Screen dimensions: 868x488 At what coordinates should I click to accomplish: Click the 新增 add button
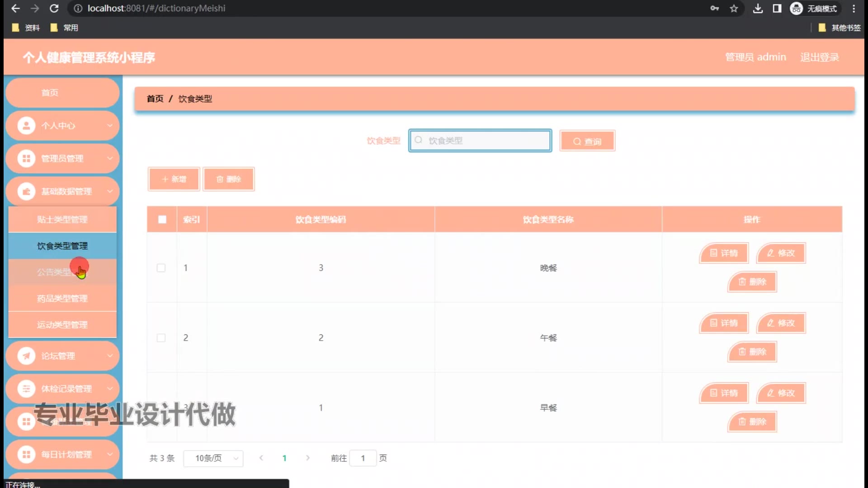point(174,179)
